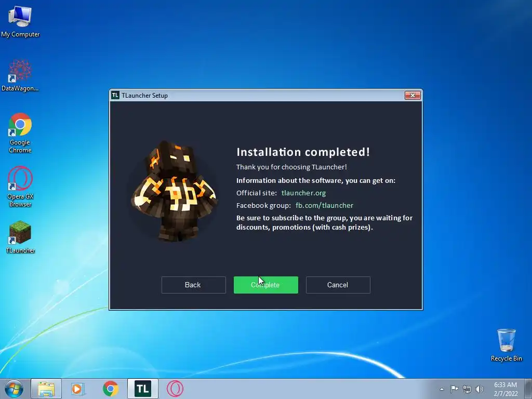Select the Recycle Bin desktop icon
Screen dimensions: 532x399
tap(506, 345)
